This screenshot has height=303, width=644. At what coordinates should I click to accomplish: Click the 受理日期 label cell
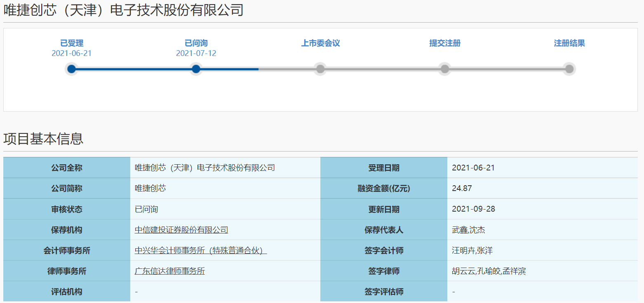[x=384, y=168]
